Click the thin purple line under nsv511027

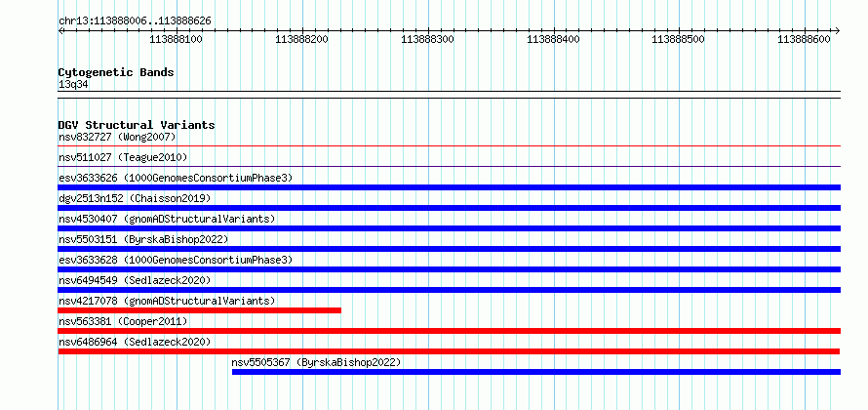click(x=450, y=167)
